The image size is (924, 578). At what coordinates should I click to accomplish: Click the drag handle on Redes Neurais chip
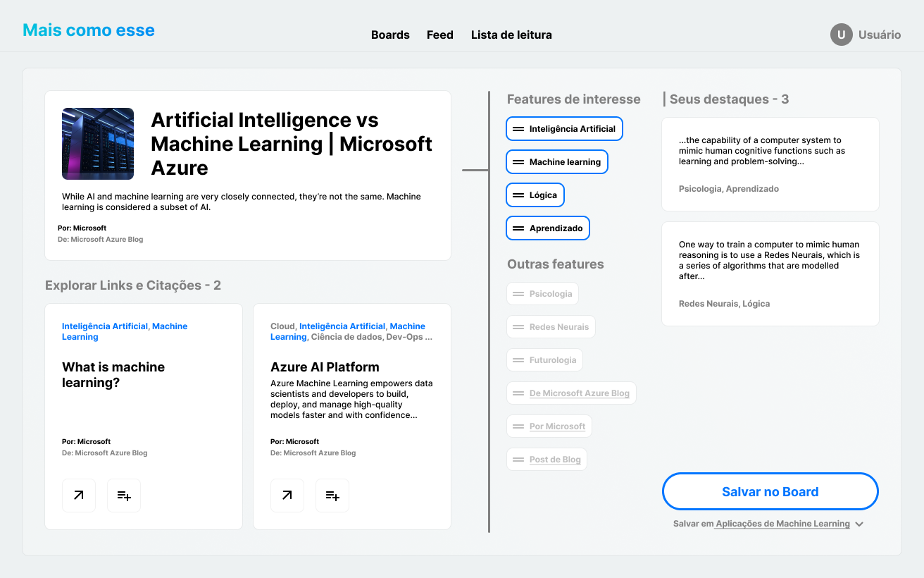(x=518, y=327)
